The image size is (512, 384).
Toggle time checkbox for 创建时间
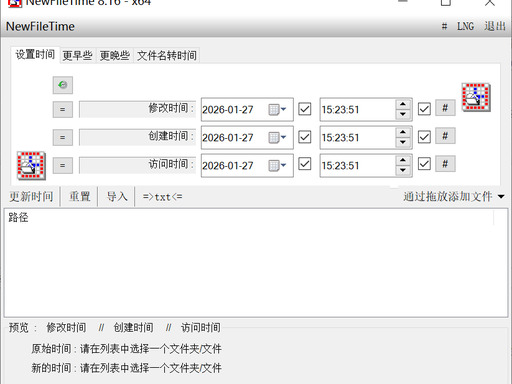424,137
